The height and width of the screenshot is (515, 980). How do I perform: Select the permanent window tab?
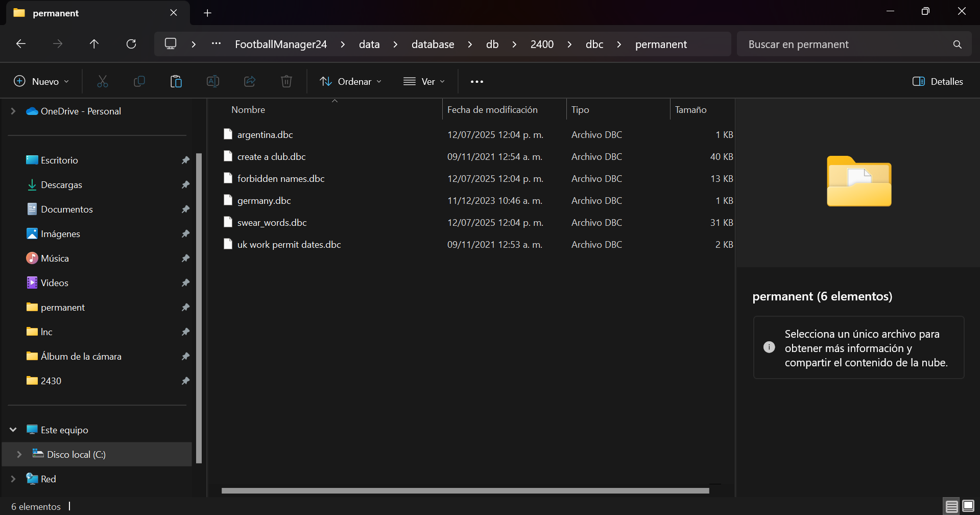[98, 13]
